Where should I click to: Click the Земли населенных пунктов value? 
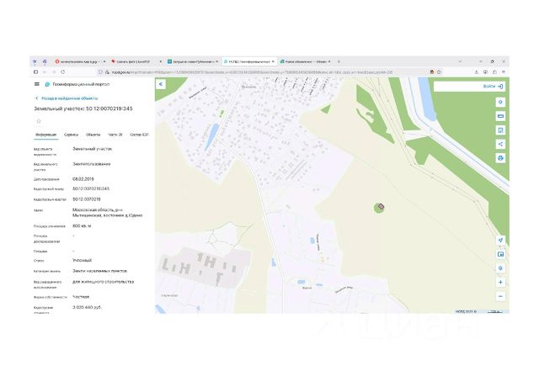[x=99, y=271]
